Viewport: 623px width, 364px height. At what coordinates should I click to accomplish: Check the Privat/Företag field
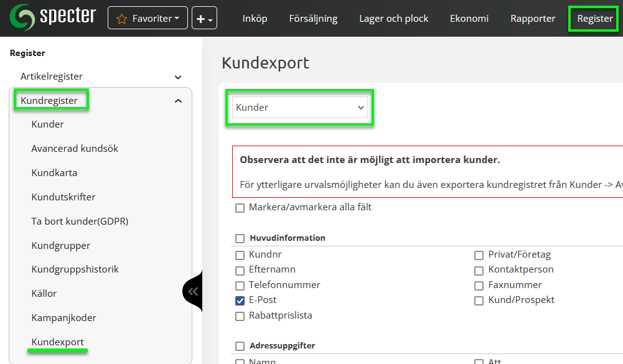479,255
